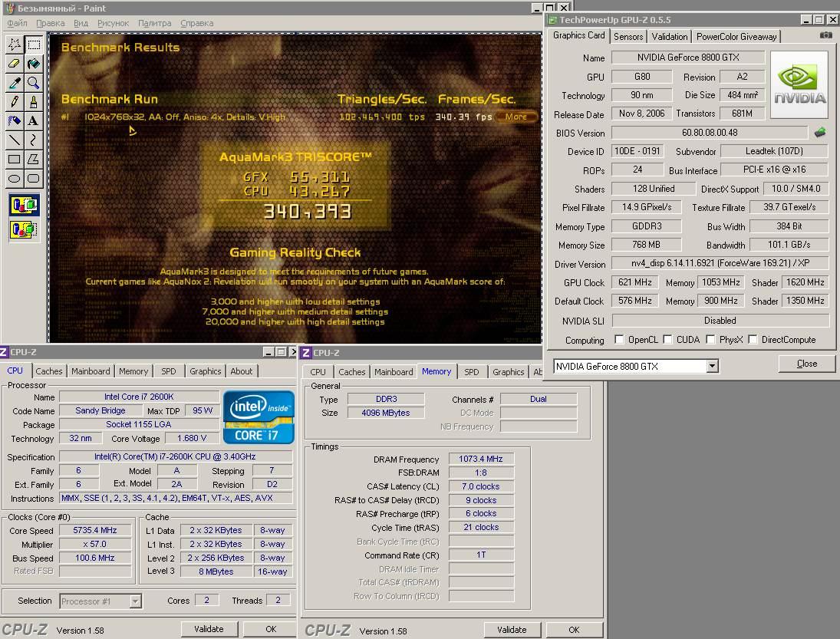Click the Memory Size value 4096 MBytes
The width and height of the screenshot is (840, 639).
point(386,413)
